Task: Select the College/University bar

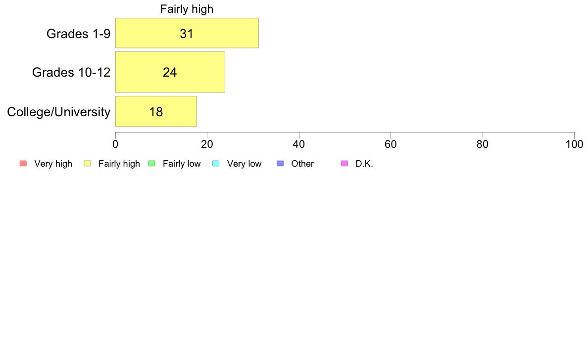Action: [156, 111]
